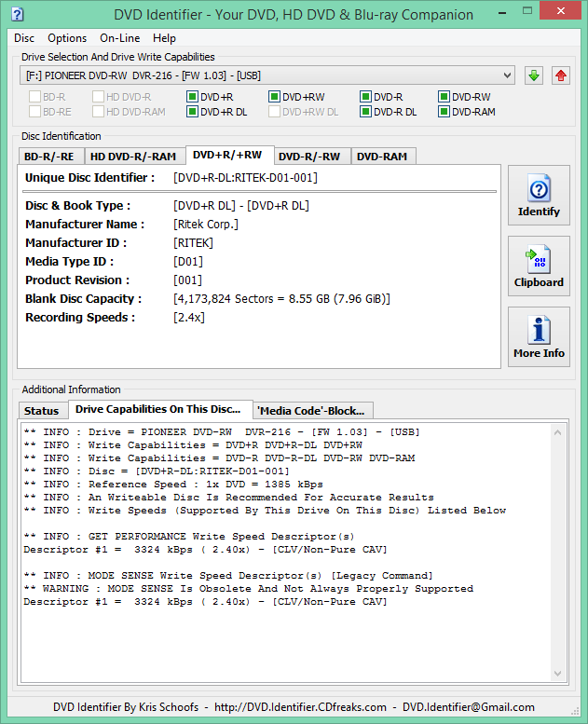Copy disc info with the Clipboard button

click(x=539, y=266)
